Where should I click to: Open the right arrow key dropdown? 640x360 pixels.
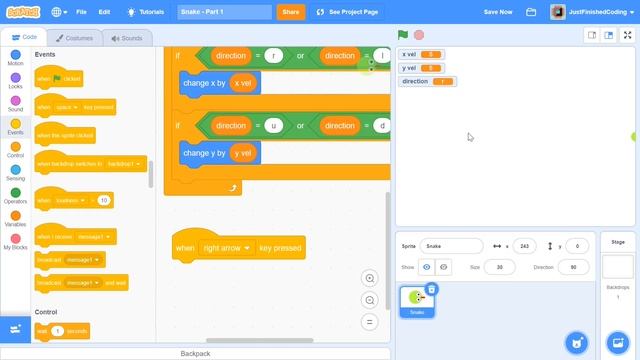227,248
